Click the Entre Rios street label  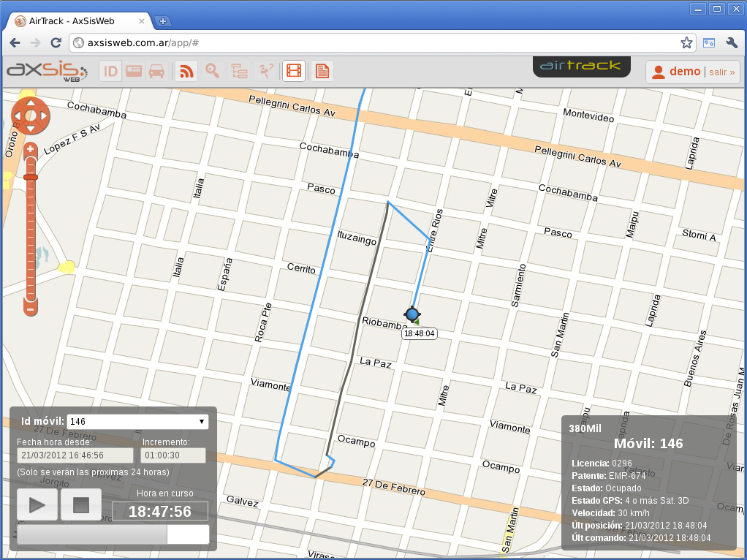[434, 230]
